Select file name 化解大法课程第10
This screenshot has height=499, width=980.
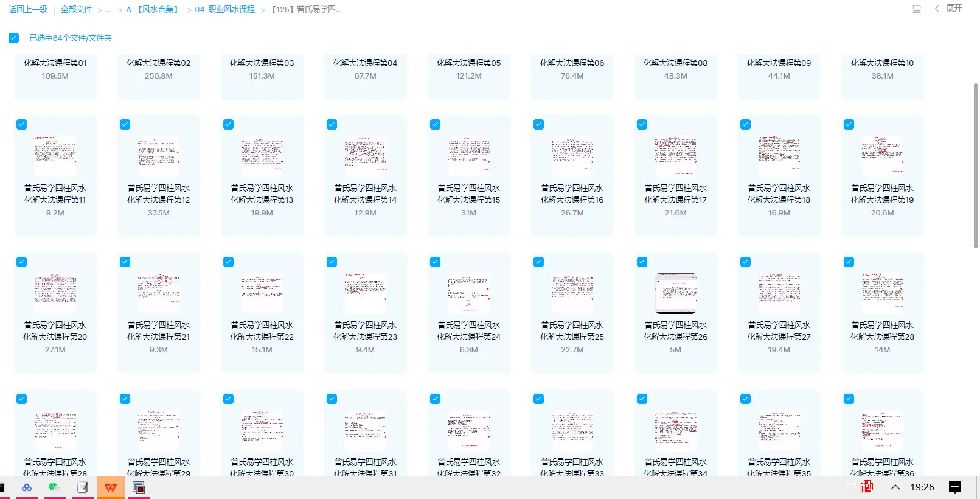[883, 63]
